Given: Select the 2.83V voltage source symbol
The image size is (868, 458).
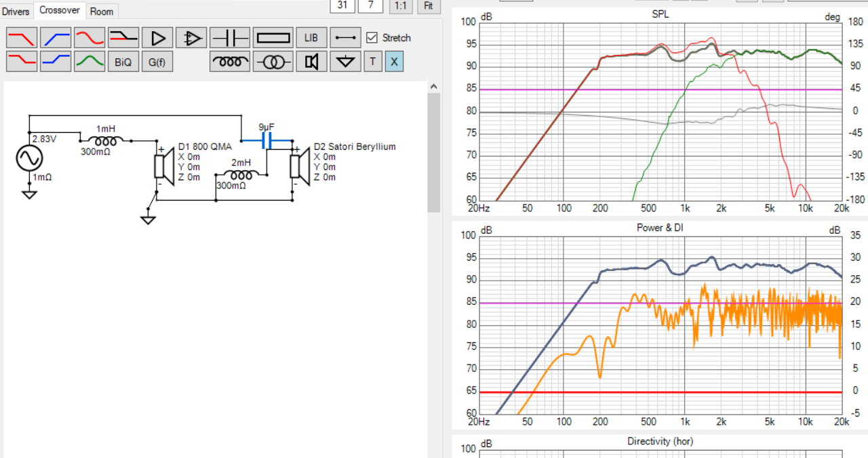Looking at the screenshot, I should (29, 159).
